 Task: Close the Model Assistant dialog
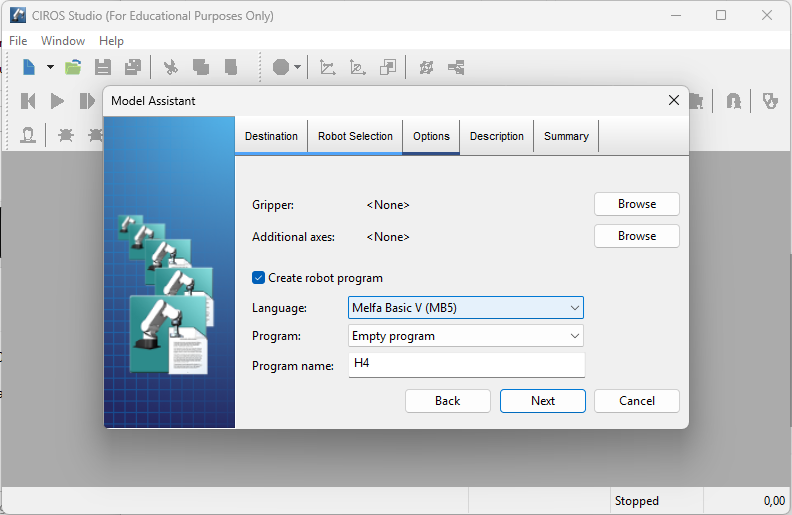(x=674, y=100)
